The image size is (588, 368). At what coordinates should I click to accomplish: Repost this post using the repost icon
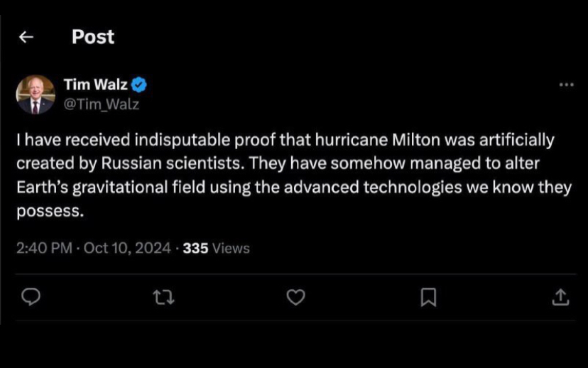coord(163,298)
